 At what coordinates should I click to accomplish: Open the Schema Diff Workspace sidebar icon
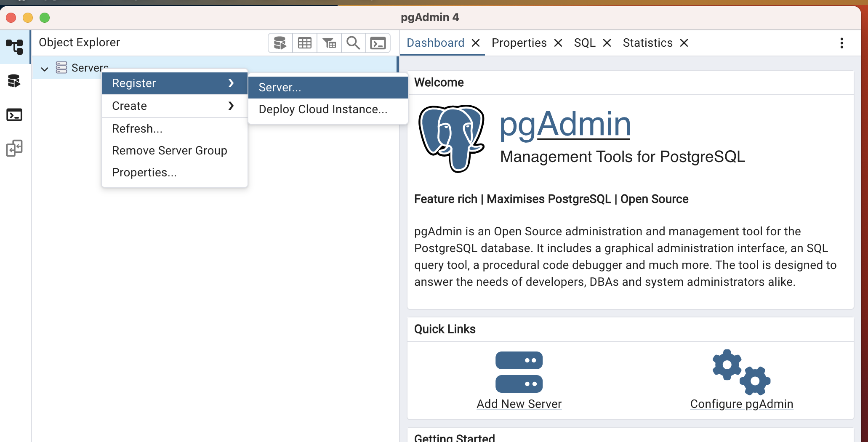pyautogui.click(x=14, y=148)
